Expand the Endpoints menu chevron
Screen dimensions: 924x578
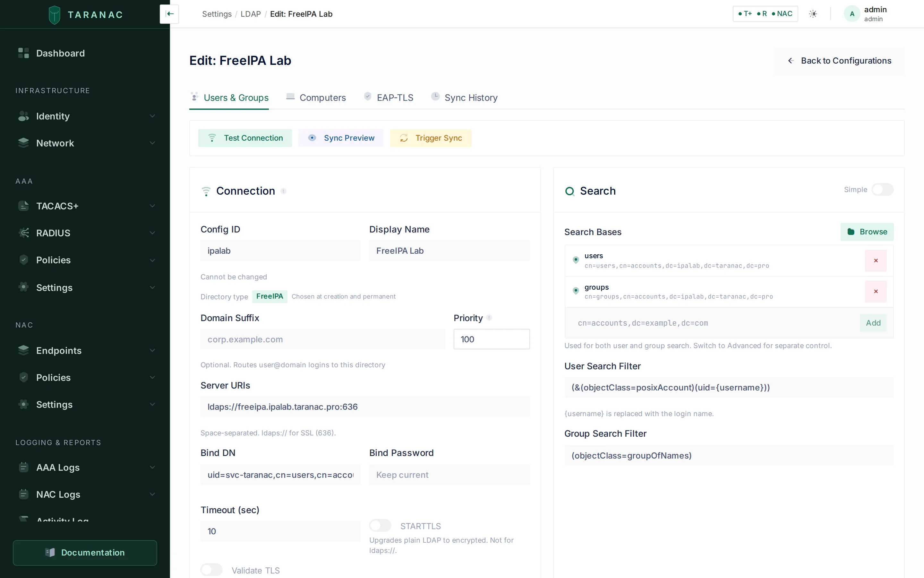coord(152,350)
